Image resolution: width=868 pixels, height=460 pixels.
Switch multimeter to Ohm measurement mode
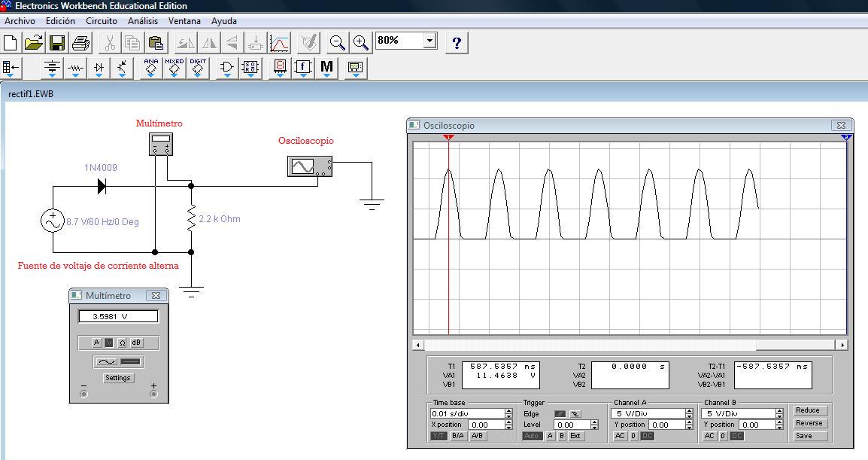click(122, 343)
